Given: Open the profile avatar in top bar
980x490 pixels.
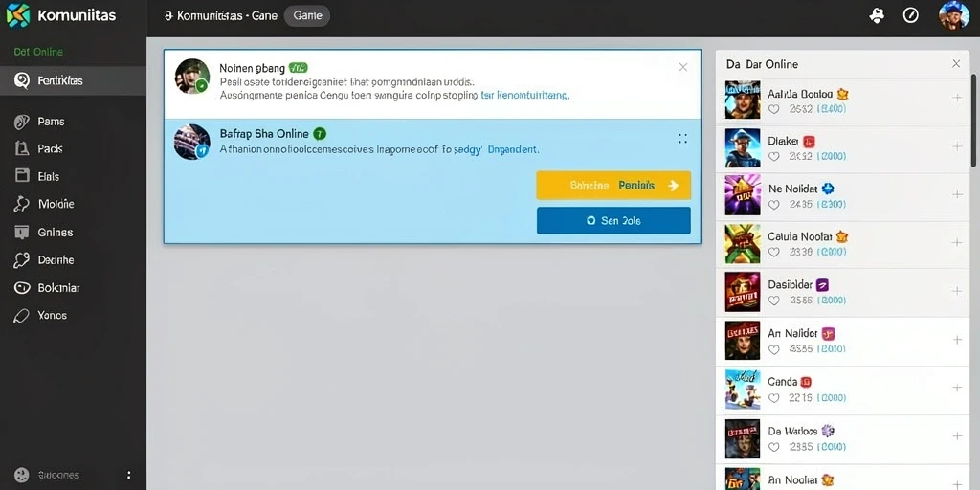Looking at the screenshot, I should (x=954, y=15).
